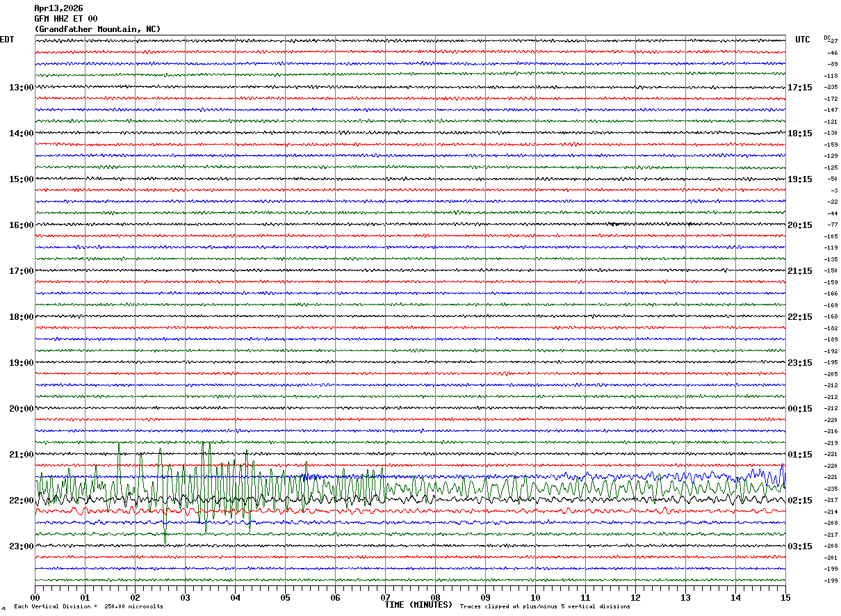Viewport: 841px width, 616px height.
Task: Click the EDT time zone label
Action: 7,40
